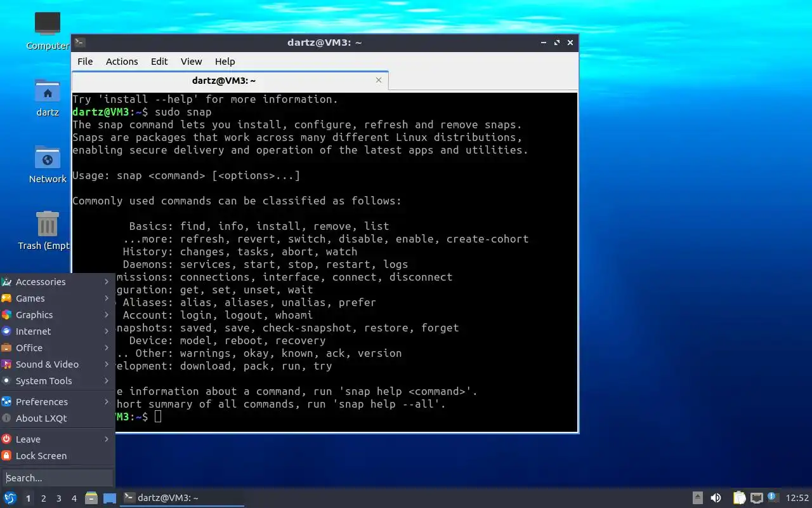Expand the Games submenu arrow
The height and width of the screenshot is (508, 812).
(x=107, y=298)
